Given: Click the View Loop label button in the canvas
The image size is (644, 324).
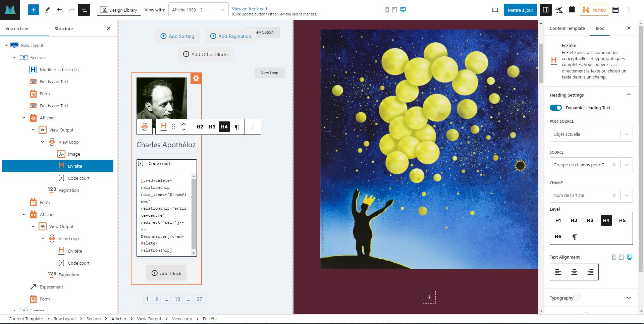Looking at the screenshot, I should tap(270, 73).
